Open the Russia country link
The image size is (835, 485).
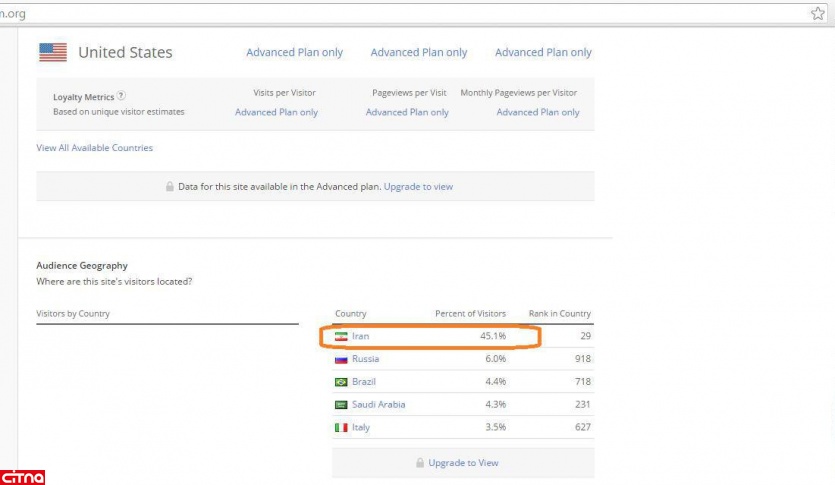[365, 359]
